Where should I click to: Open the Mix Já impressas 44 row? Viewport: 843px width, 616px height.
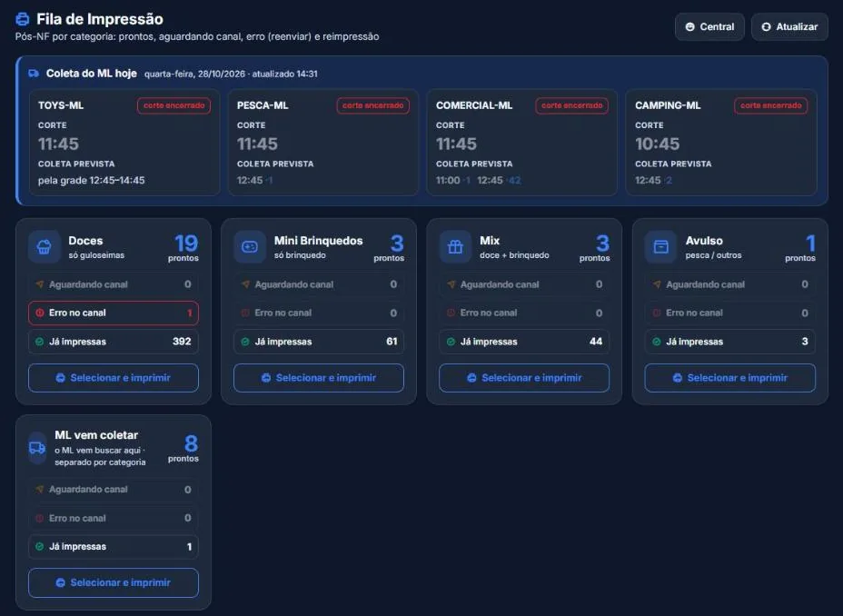pyautogui.click(x=524, y=342)
